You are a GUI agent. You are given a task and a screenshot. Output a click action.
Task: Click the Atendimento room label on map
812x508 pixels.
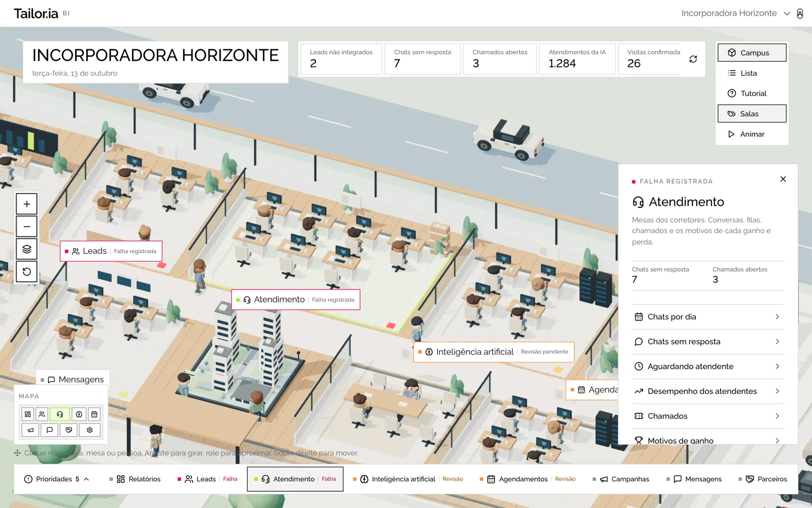296,300
